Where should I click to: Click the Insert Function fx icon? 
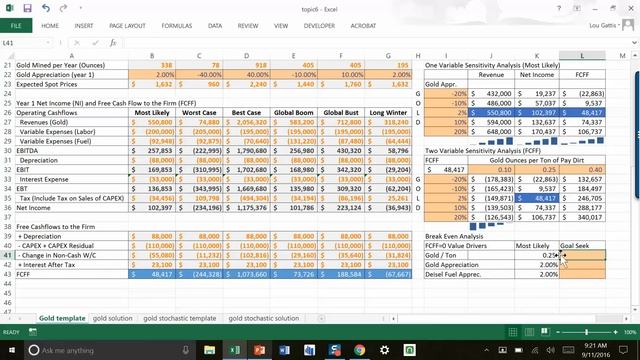113,43
